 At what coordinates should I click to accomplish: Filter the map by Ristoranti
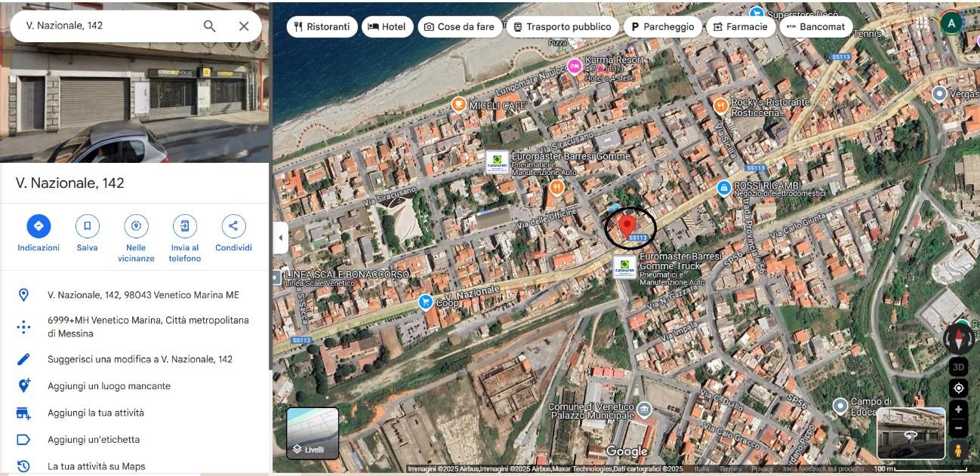coord(322,26)
